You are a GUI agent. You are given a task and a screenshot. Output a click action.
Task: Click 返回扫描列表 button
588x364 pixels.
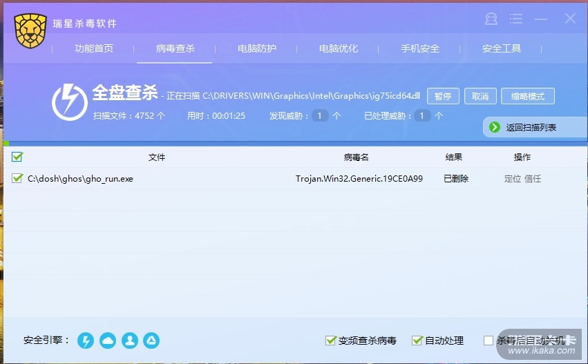(535, 128)
